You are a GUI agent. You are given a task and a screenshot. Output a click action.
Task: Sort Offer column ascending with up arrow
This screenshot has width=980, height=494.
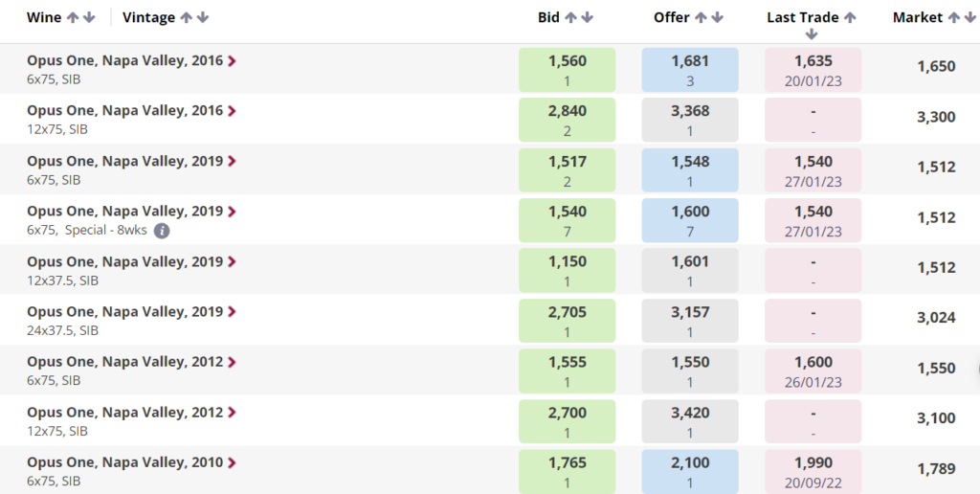[701, 17]
